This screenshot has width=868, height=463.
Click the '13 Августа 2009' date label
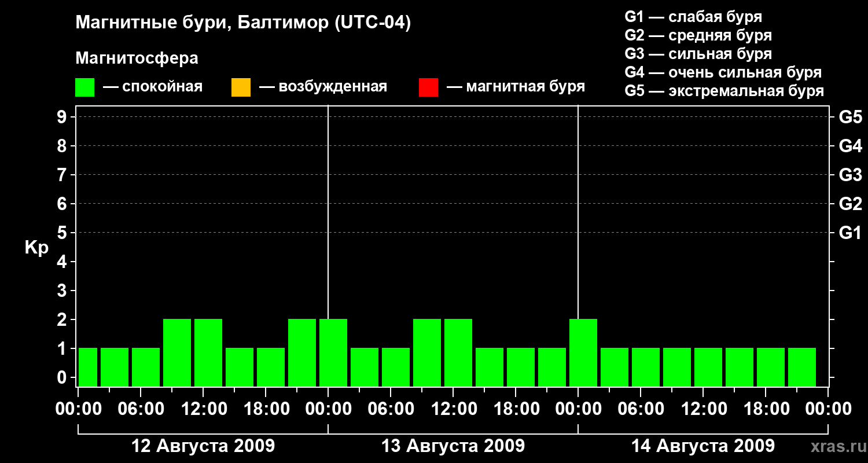click(x=453, y=446)
